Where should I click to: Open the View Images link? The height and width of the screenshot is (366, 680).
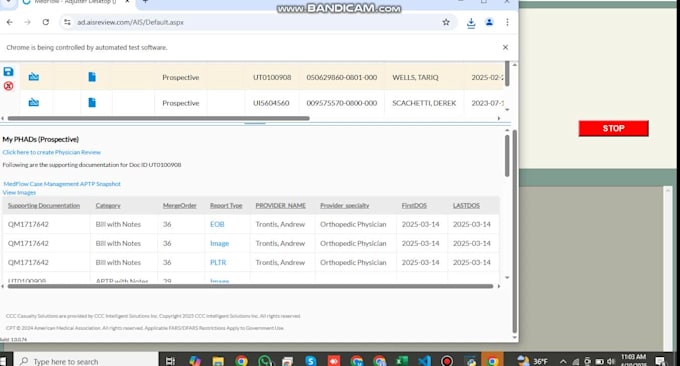point(19,193)
